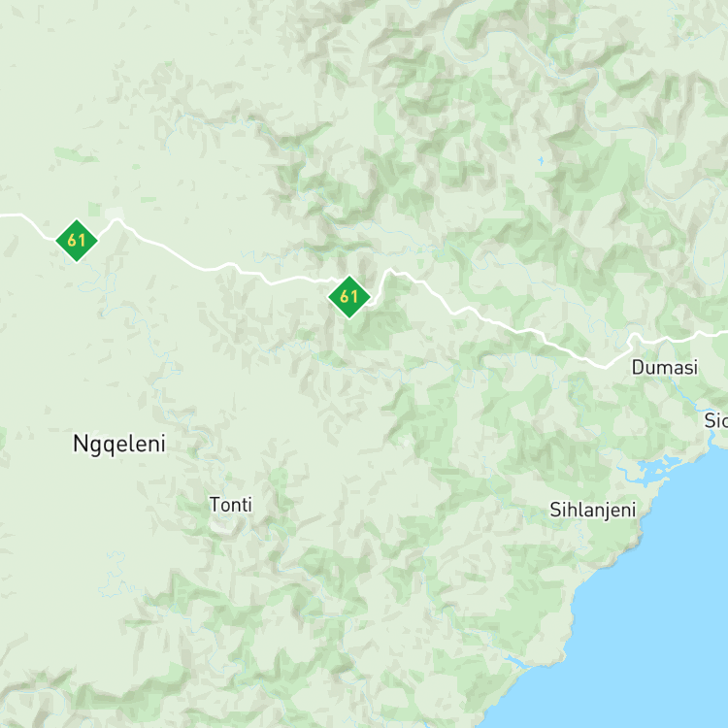Click the Sihlanjeni label near the coast
This screenshot has height=728, width=728.
click(593, 511)
